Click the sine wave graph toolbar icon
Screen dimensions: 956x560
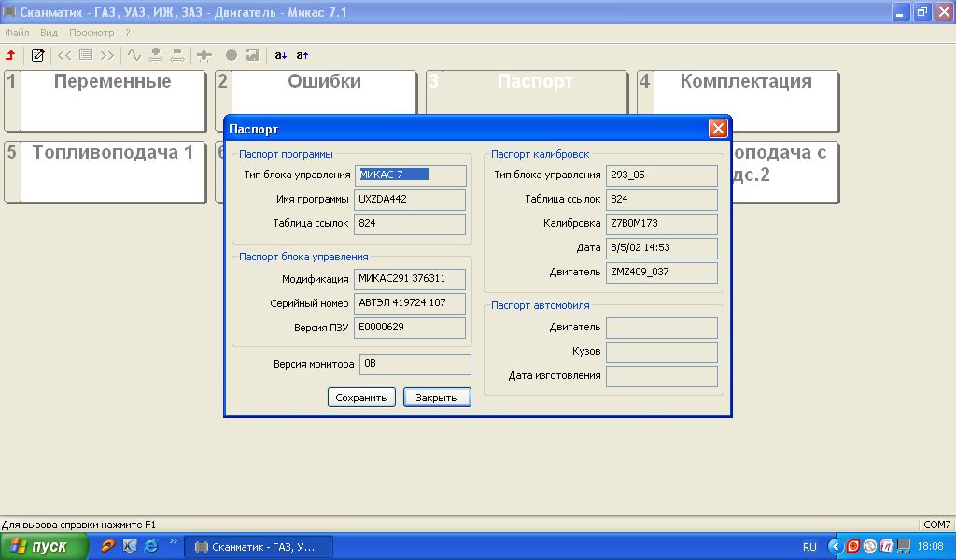point(134,55)
